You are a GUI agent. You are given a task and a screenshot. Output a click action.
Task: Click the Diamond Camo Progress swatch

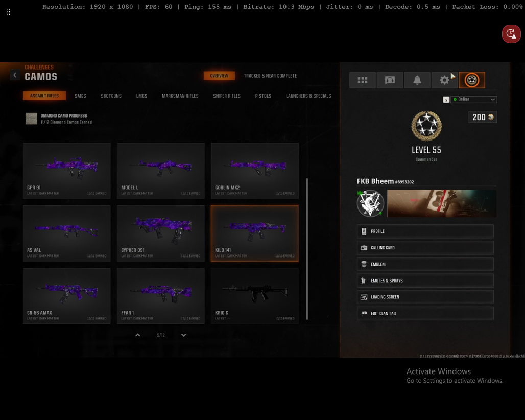click(32, 119)
